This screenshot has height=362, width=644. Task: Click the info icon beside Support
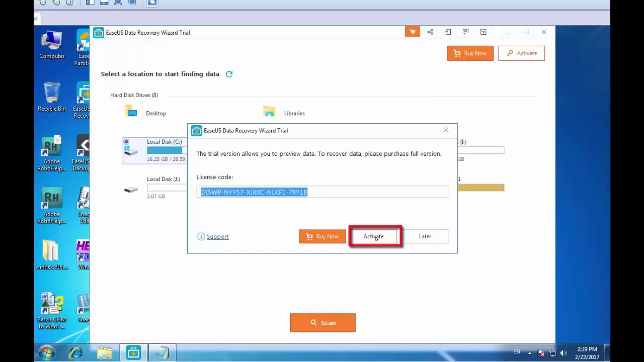coord(201,237)
